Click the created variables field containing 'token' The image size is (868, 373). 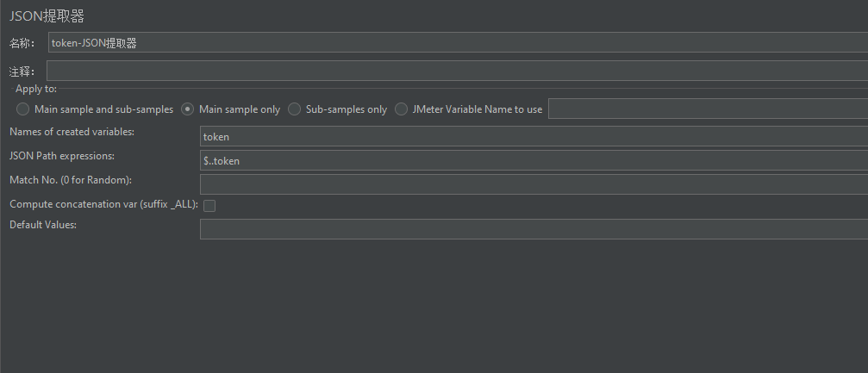click(533, 136)
